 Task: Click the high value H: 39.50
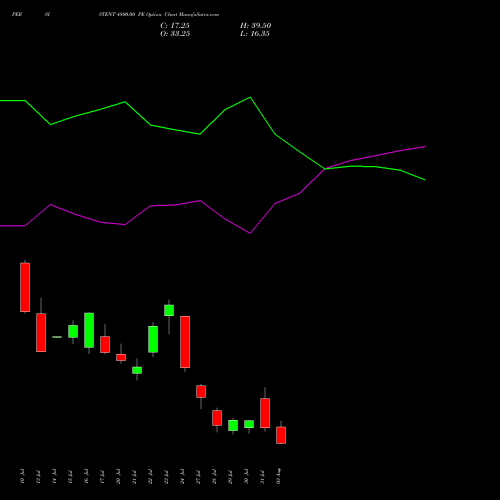(x=255, y=26)
